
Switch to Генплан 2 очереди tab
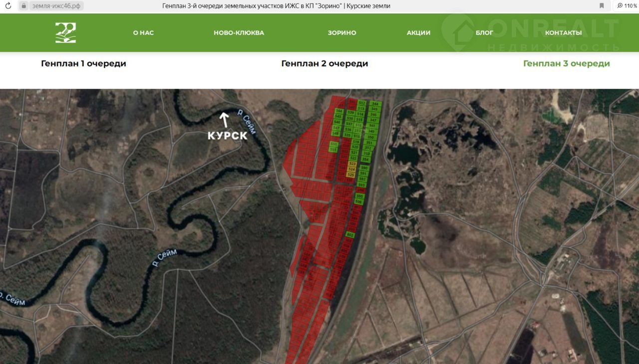pyautogui.click(x=324, y=64)
